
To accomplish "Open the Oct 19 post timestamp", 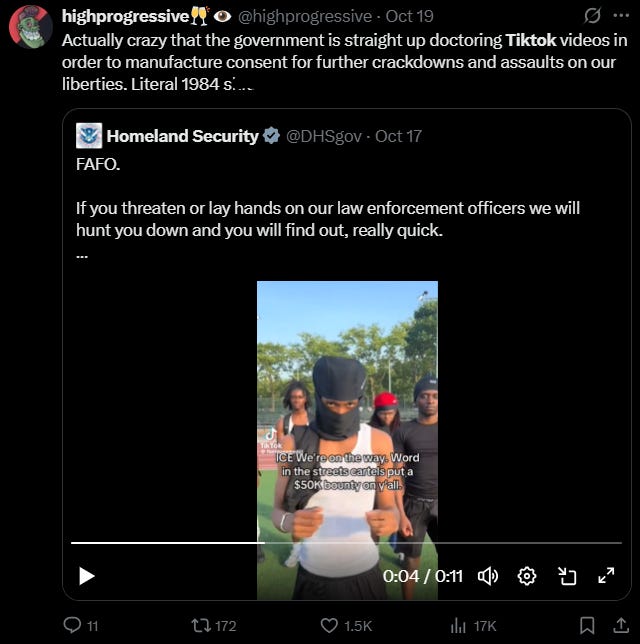I will (x=410, y=16).
